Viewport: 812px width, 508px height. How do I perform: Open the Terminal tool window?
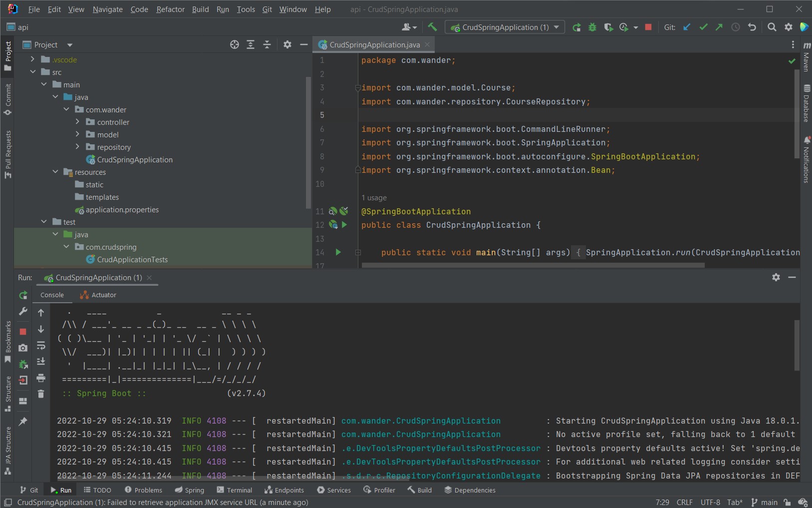(235, 490)
